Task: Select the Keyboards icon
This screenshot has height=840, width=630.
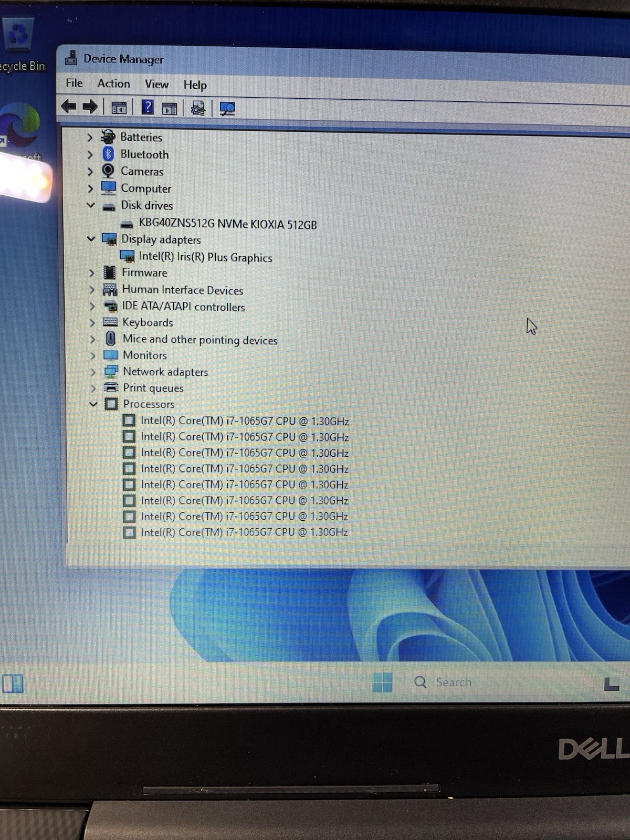Action: pyautogui.click(x=110, y=322)
